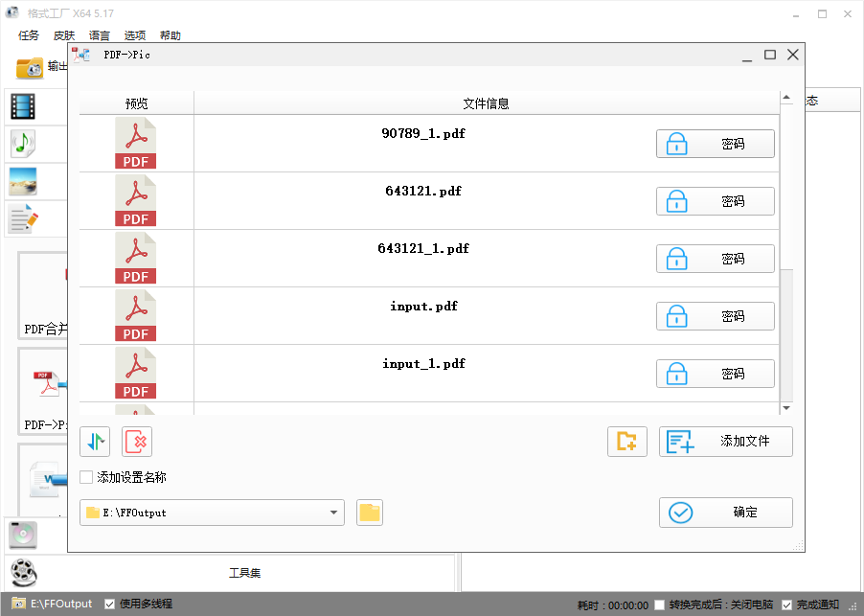Set password for input.pdf via 密码 button
The image size is (864, 616).
[715, 316]
